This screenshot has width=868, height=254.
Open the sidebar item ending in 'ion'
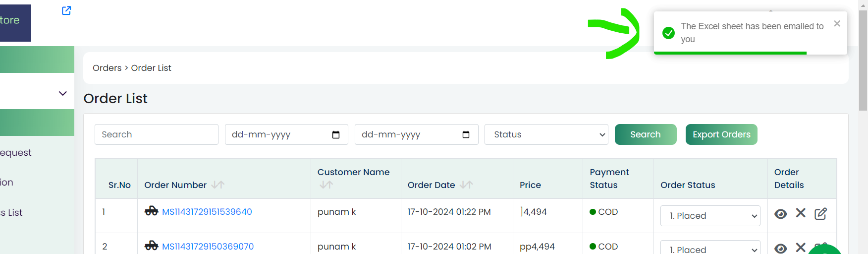7,183
